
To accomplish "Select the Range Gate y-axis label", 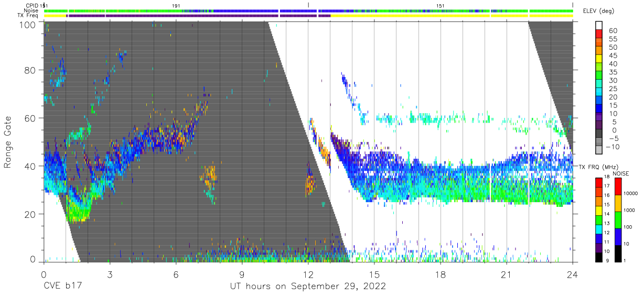I will (x=8, y=142).
